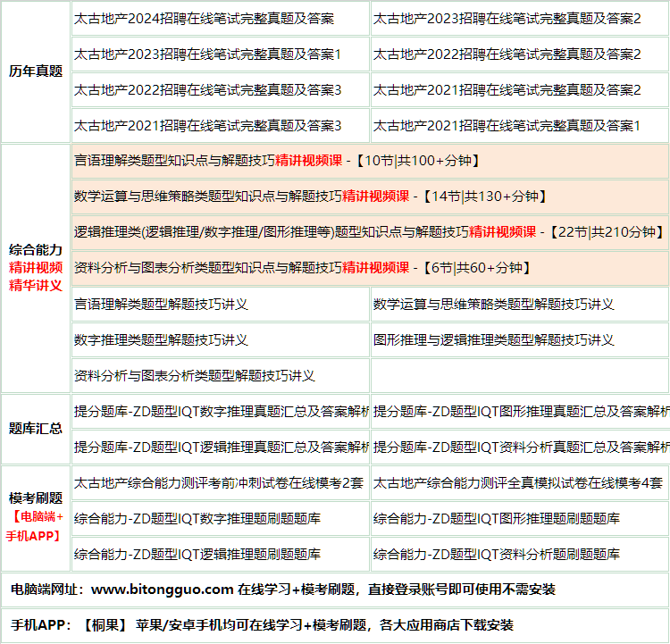Click the 综合能力 category heading
670x644 pixels.
(x=36, y=250)
